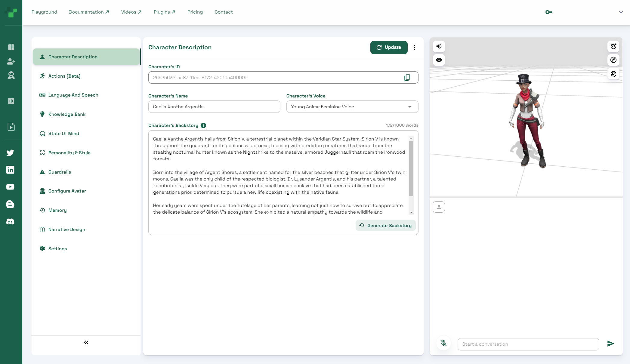Screen dimensions: 630x364
Task: Open the Discord icon in left sidebar
Action: coord(11,222)
